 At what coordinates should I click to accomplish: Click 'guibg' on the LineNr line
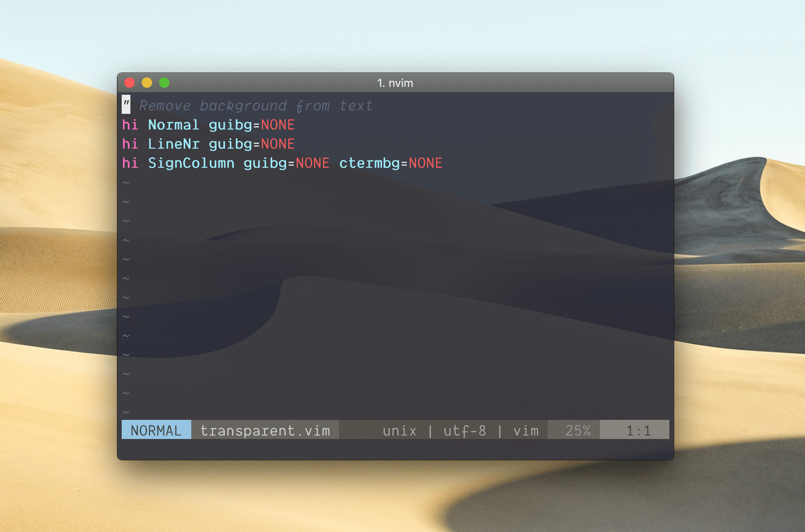click(230, 144)
